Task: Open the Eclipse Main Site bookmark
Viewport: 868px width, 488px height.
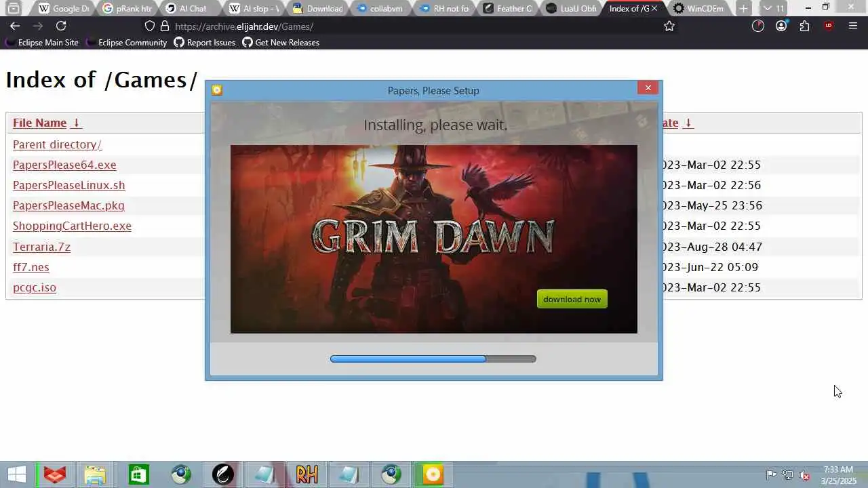Action: (41, 42)
